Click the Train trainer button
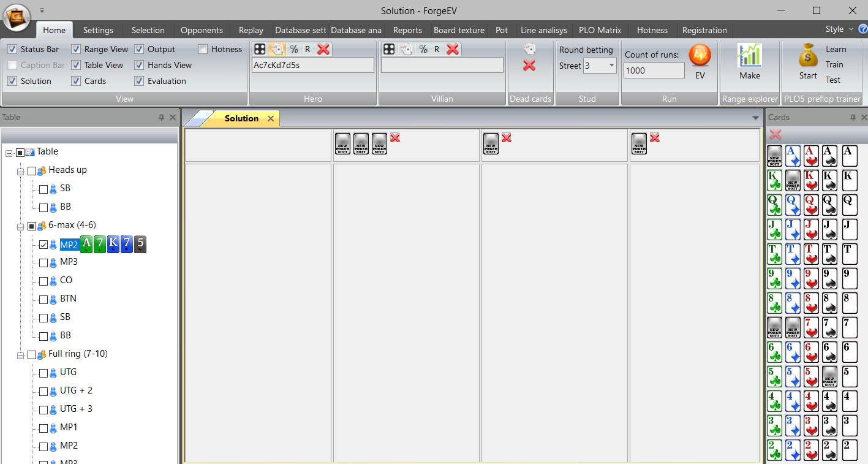 [834, 64]
